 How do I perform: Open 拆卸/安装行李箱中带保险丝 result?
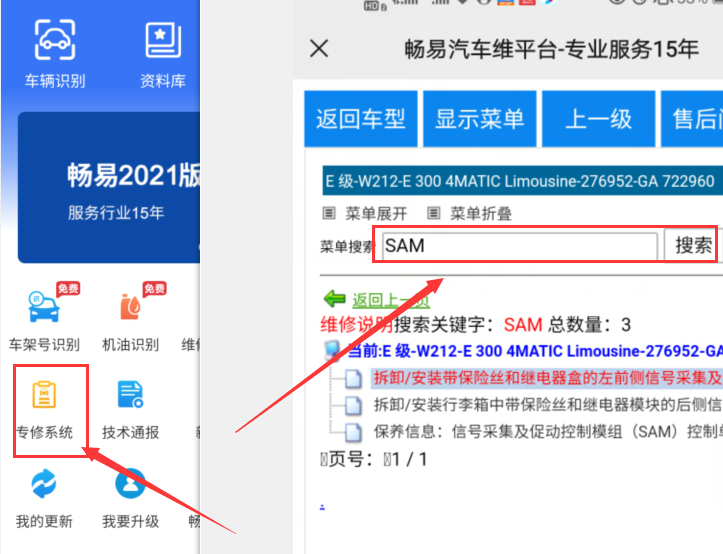pyautogui.click(x=547, y=405)
